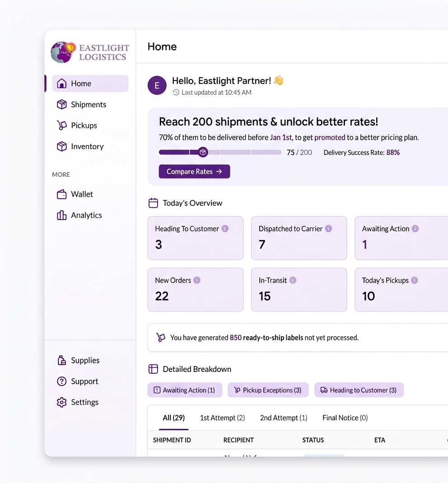Click the Analytics bar chart icon
The image size is (448, 483).
(x=61, y=216)
